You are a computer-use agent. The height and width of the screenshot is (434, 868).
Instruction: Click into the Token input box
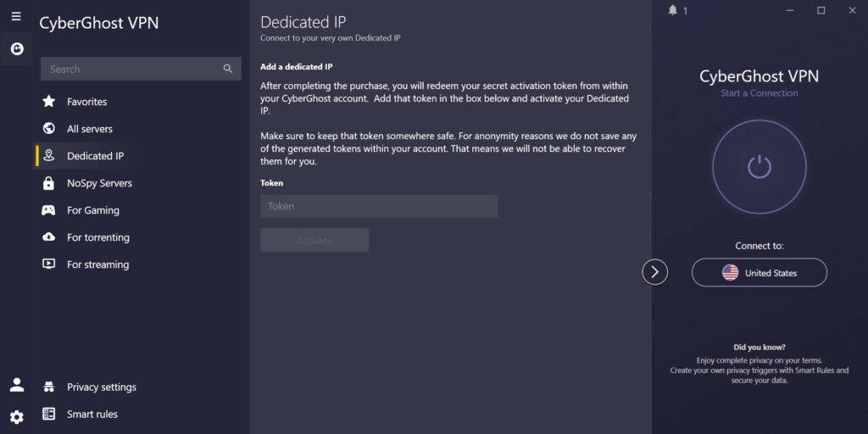tap(379, 206)
